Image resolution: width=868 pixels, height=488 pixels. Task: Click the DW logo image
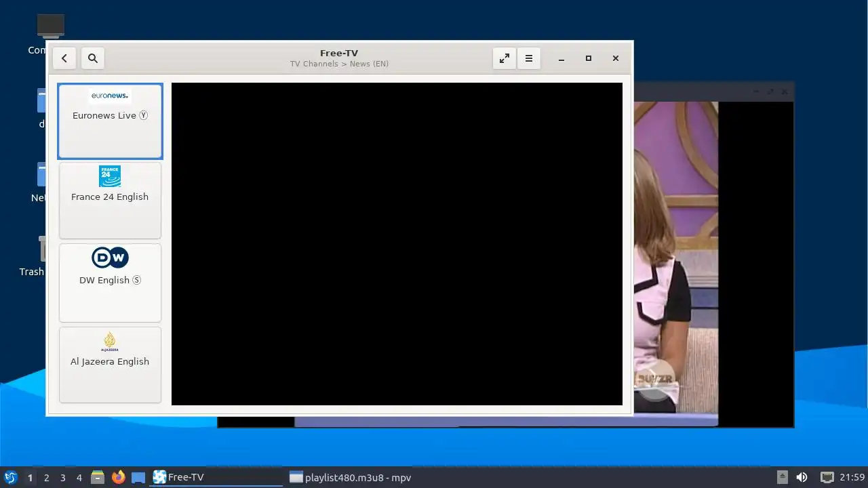[x=110, y=258]
